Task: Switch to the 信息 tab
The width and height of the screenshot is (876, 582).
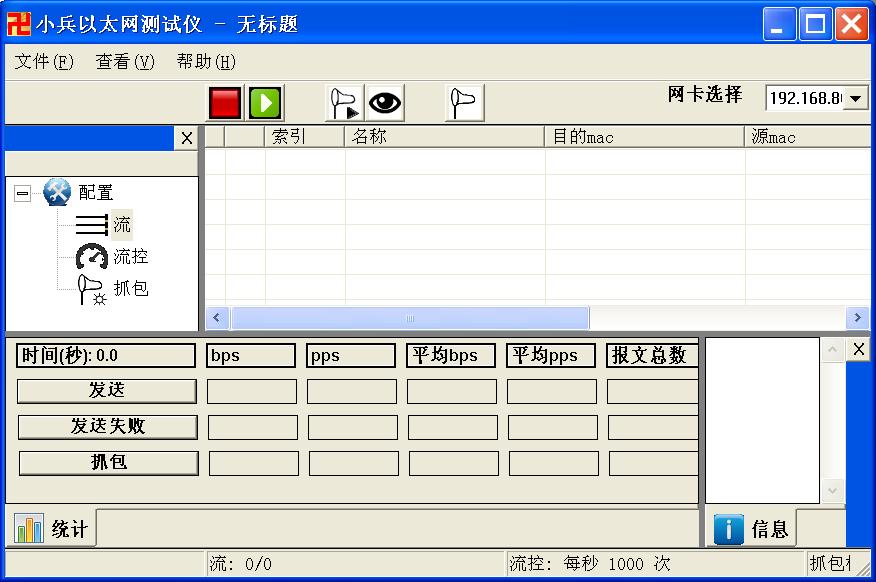Action: click(x=751, y=528)
